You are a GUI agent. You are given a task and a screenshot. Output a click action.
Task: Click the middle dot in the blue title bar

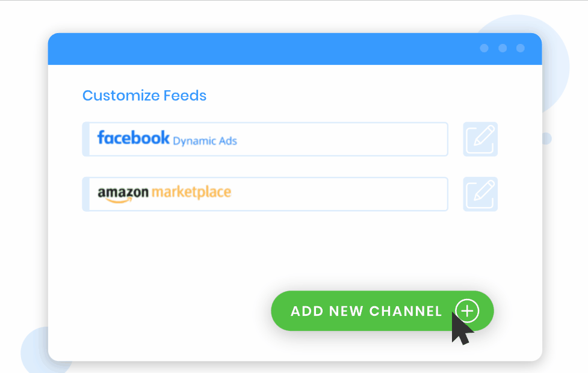coord(503,48)
